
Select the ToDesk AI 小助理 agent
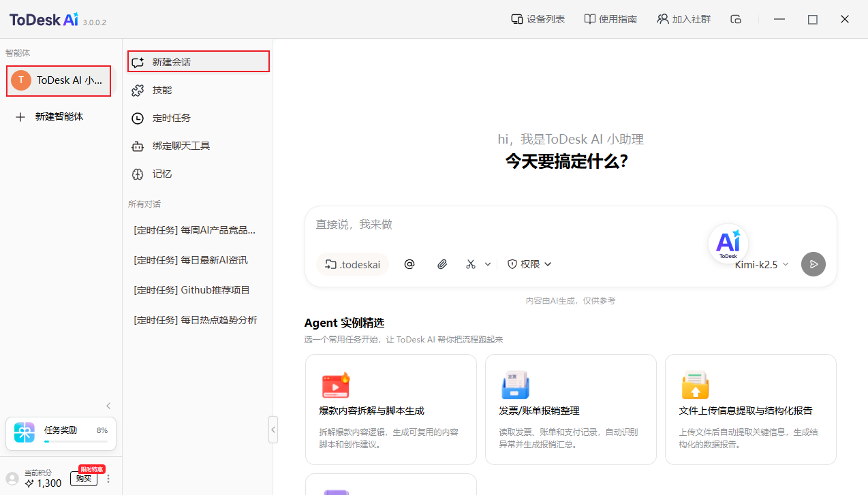[x=59, y=80]
